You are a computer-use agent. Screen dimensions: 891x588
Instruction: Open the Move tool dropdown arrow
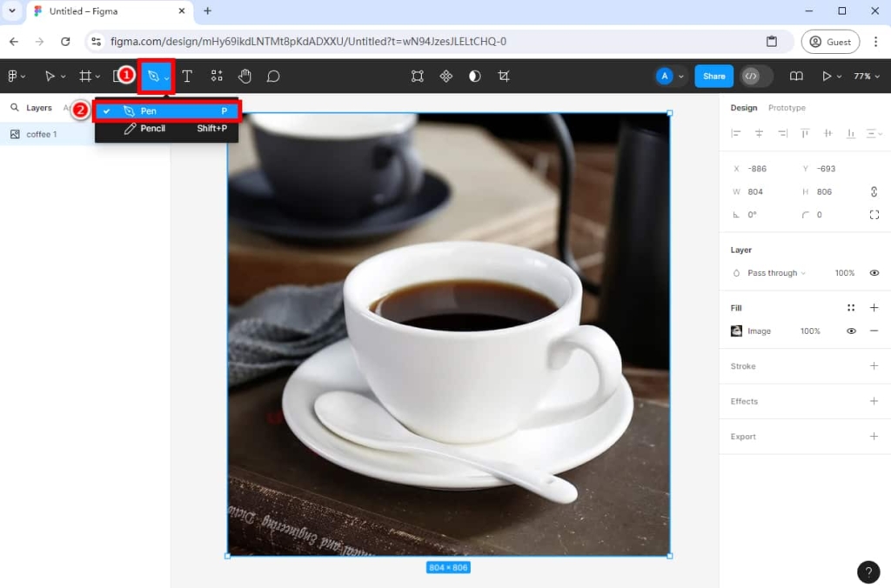(x=62, y=76)
